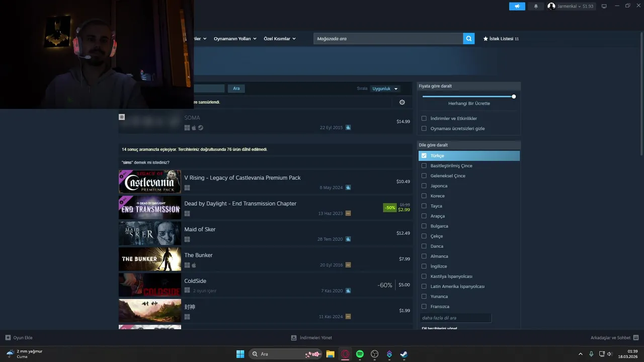The height and width of the screenshot is (362, 644).
Task: Collapse the 'Dile göre daralt' section header
Action: 469,145
